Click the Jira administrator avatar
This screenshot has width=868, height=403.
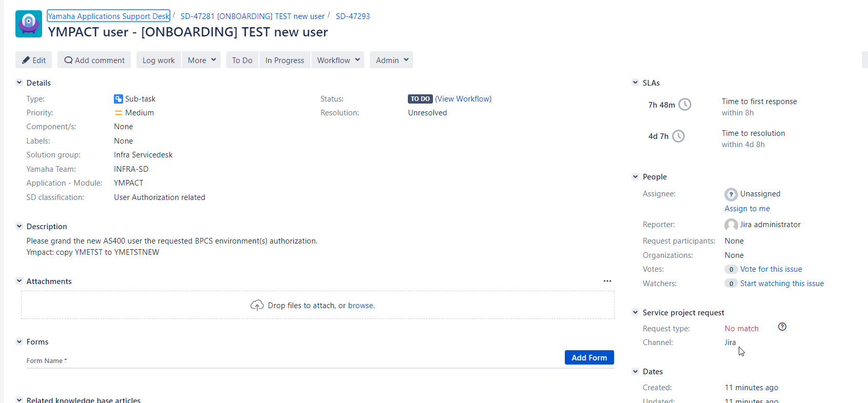coord(731,225)
